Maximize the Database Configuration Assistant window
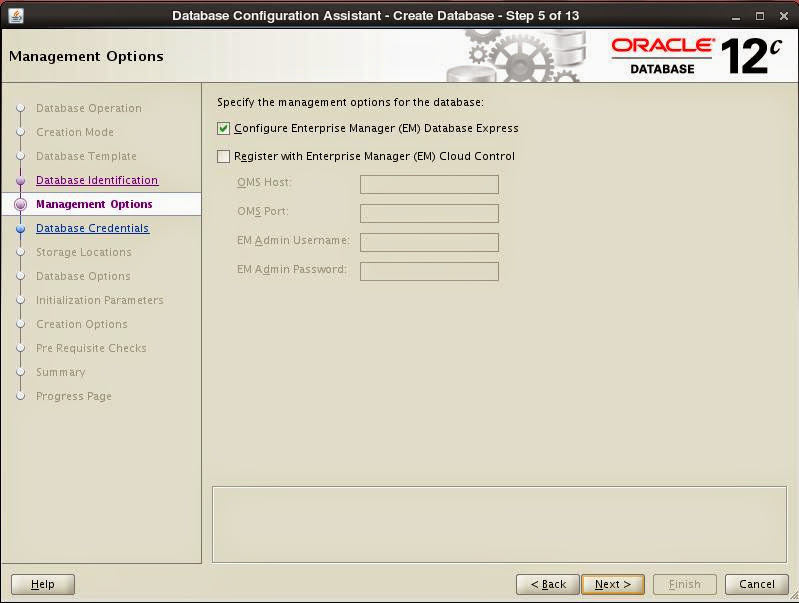Image resolution: width=799 pixels, height=603 pixels. (x=760, y=16)
